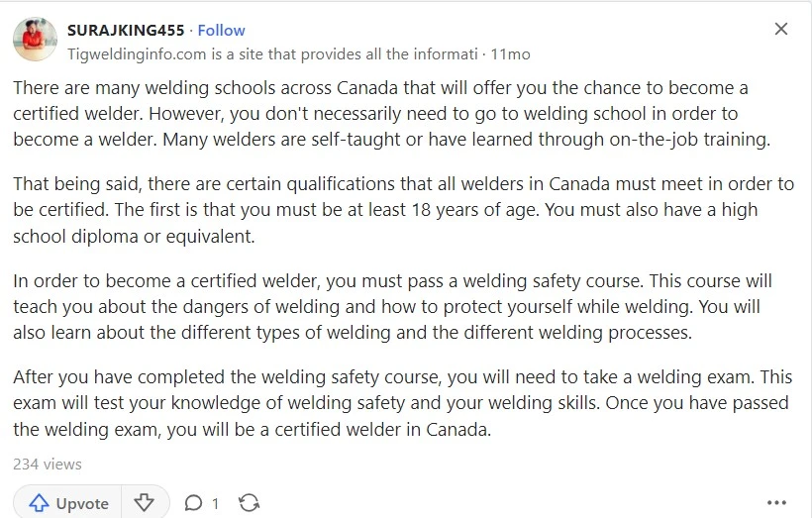Click the paragraph beginning 'There are many welding schools'
This screenshot has height=518, width=812.
(392, 114)
